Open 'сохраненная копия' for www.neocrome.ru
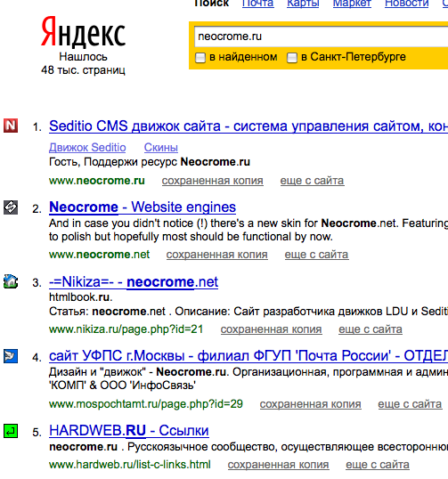This screenshot has height=479, width=448. point(212,181)
